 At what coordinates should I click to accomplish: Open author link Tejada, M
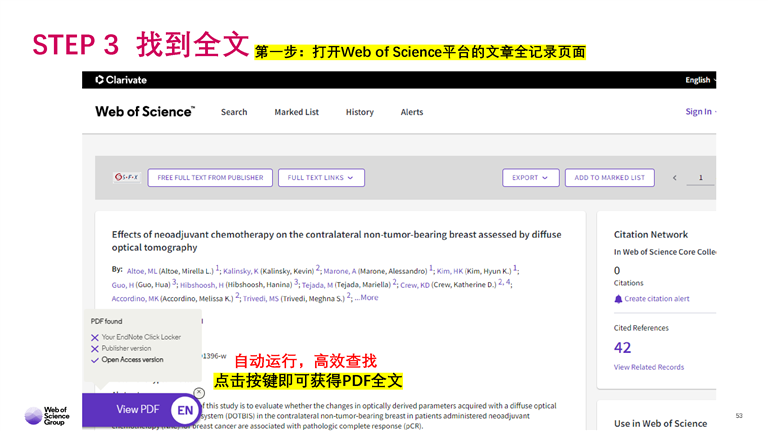pyautogui.click(x=317, y=285)
